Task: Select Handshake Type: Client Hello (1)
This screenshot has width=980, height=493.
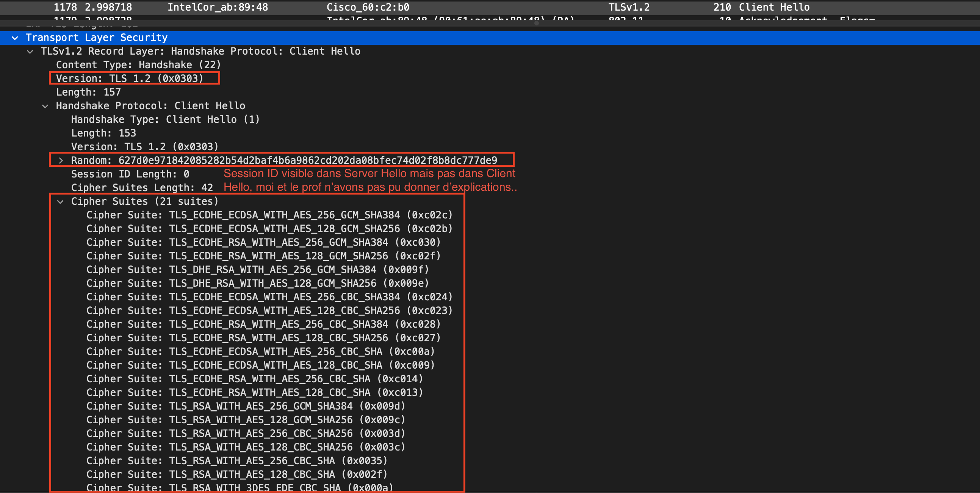Action: [165, 119]
